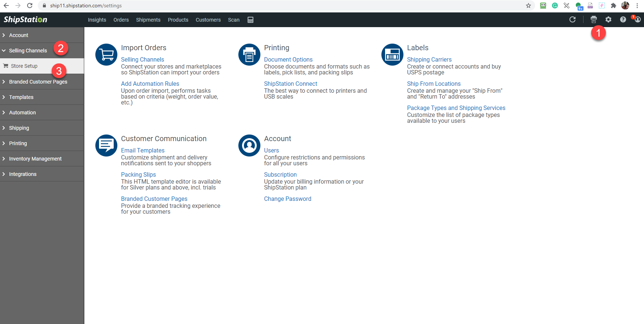
Task: Open the Orders tab in top menu
Action: [121, 20]
